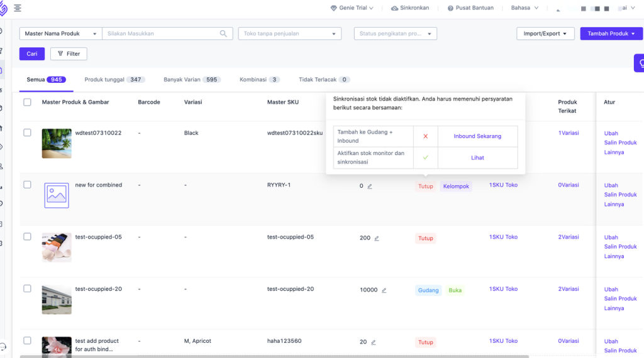The width and height of the screenshot is (644, 358).
Task: Open 1Variasi link for wdtest07310022
Action: (x=569, y=133)
